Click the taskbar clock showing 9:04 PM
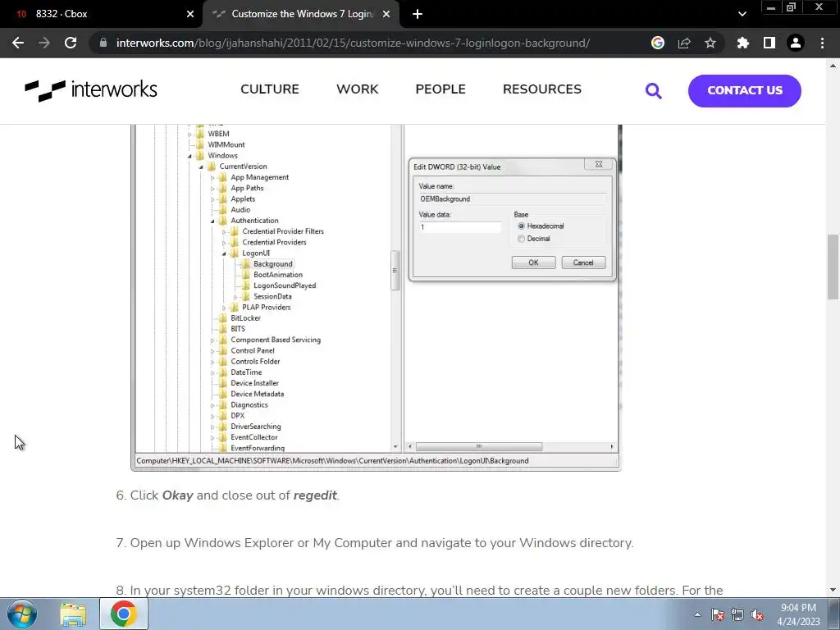 coord(798,614)
